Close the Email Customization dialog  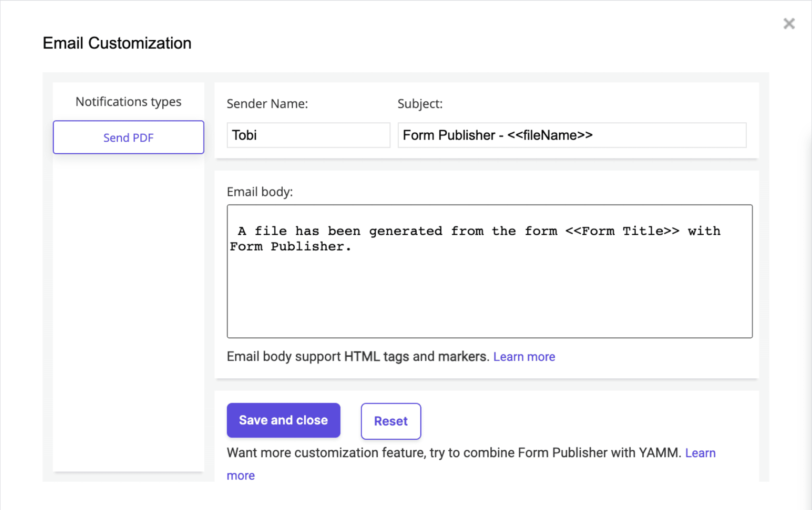789,24
